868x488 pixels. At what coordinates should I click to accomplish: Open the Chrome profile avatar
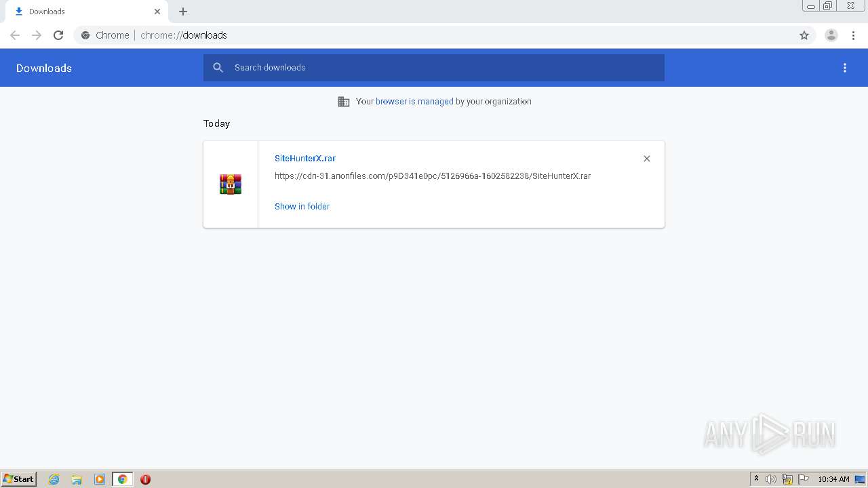[831, 35]
